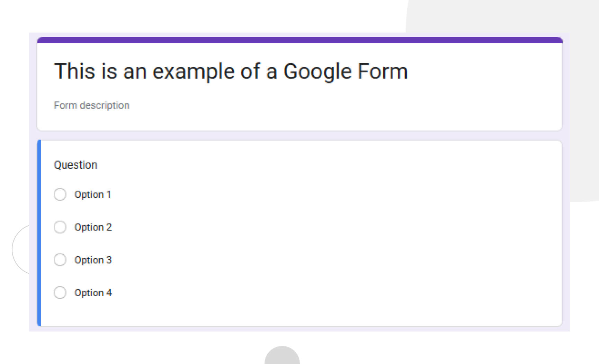Screen dimensions: 599x364
Task: Click the Question label text
Action: [75, 165]
